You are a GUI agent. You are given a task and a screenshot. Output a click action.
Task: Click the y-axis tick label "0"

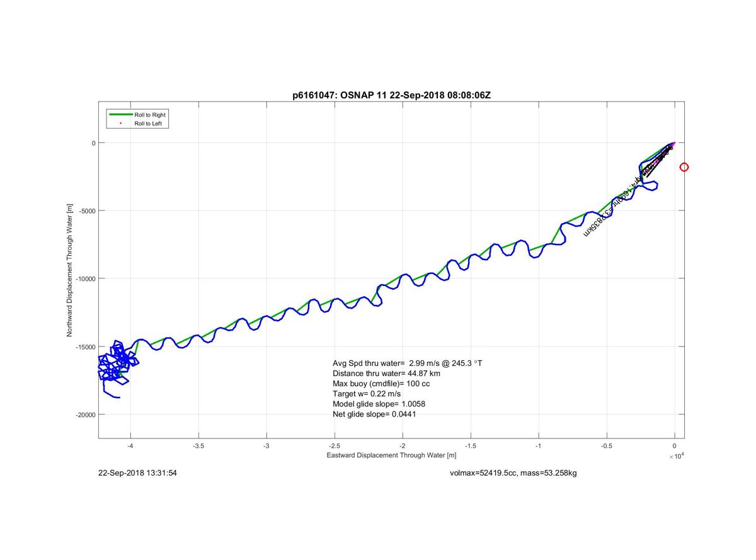click(x=93, y=143)
